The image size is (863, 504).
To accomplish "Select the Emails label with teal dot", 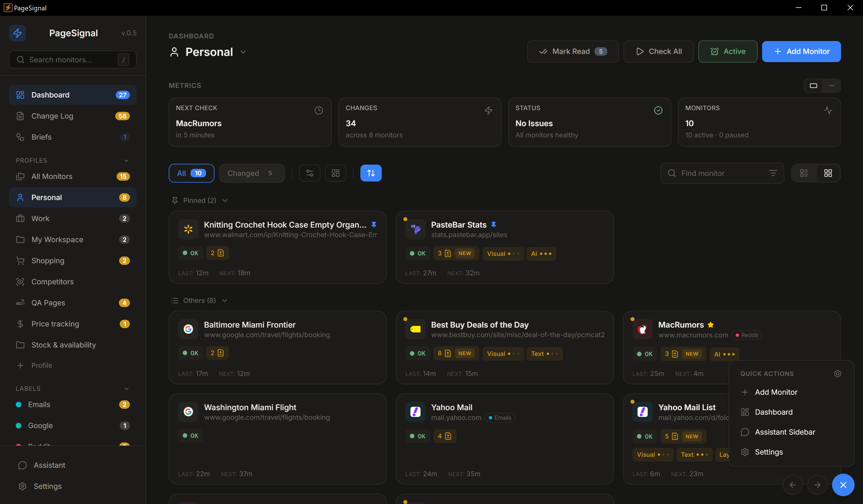I will pyautogui.click(x=73, y=405).
